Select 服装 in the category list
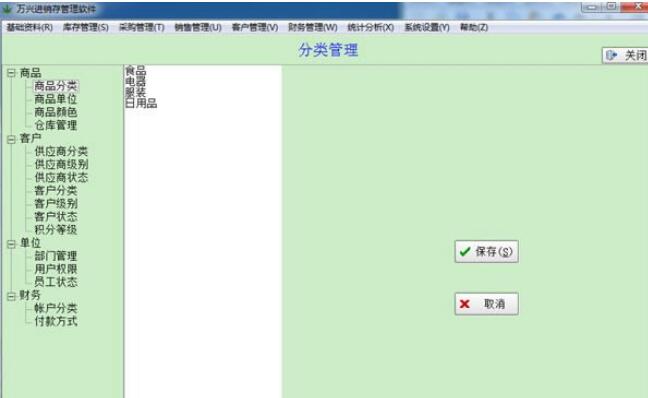The height and width of the screenshot is (398, 648). (x=136, y=92)
